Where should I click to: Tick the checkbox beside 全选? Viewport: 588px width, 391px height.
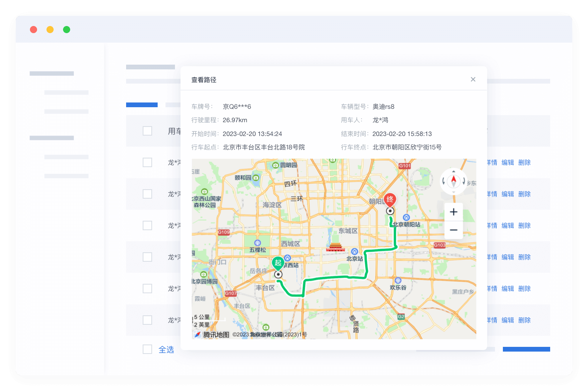pos(147,349)
